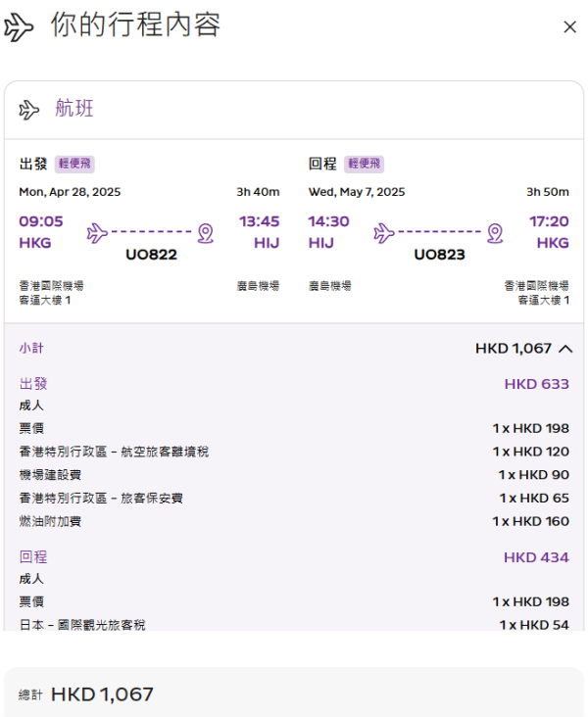Click the destination pin icon before 13:45
The height and width of the screenshot is (717, 588).
coord(206,233)
